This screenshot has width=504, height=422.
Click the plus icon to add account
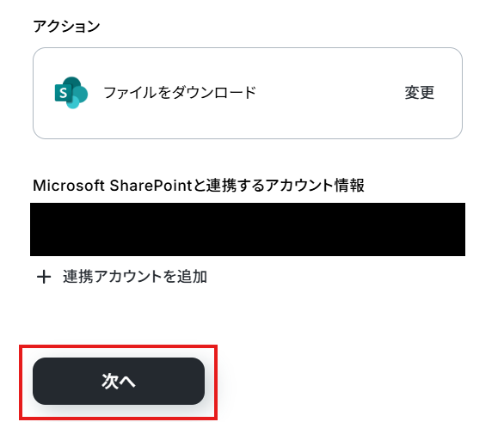point(44,277)
